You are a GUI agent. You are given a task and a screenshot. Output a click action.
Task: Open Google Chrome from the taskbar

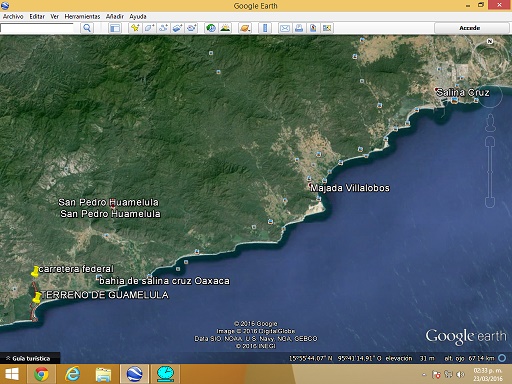click(x=41, y=374)
